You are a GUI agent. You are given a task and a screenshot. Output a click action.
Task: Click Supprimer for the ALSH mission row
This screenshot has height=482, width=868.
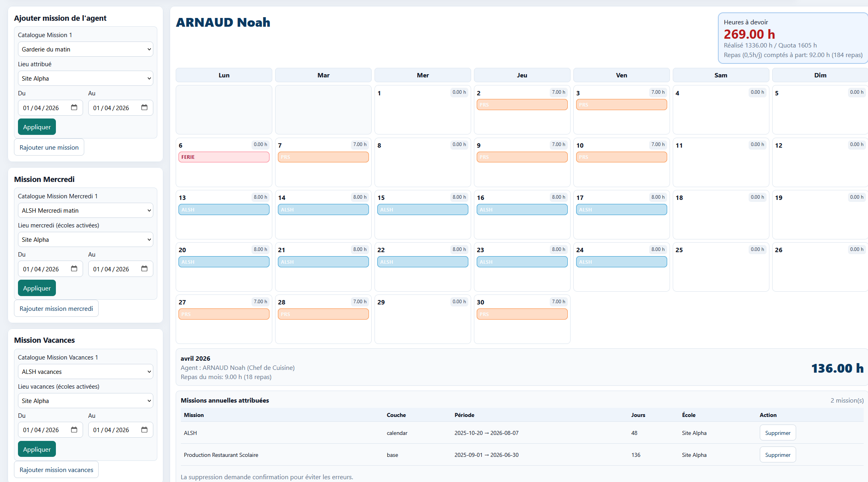click(x=777, y=433)
